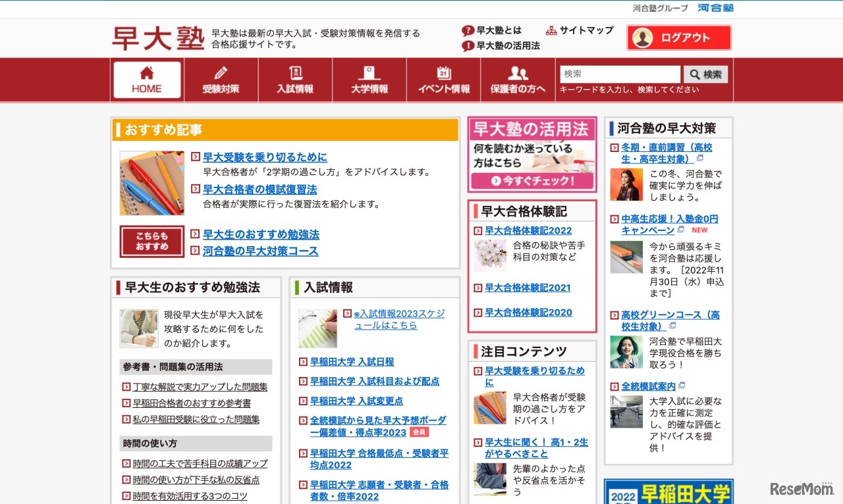Open 冬期・直前講習 course link
843x504 pixels.
tap(666, 153)
